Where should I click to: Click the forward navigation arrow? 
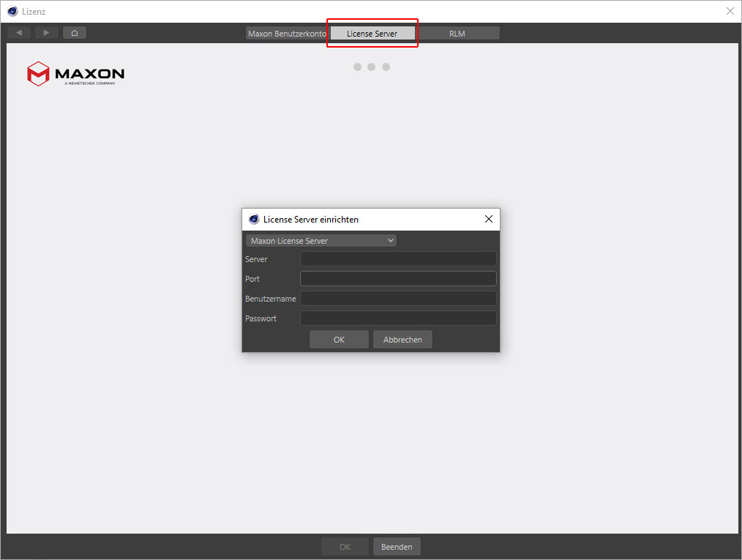[x=46, y=33]
